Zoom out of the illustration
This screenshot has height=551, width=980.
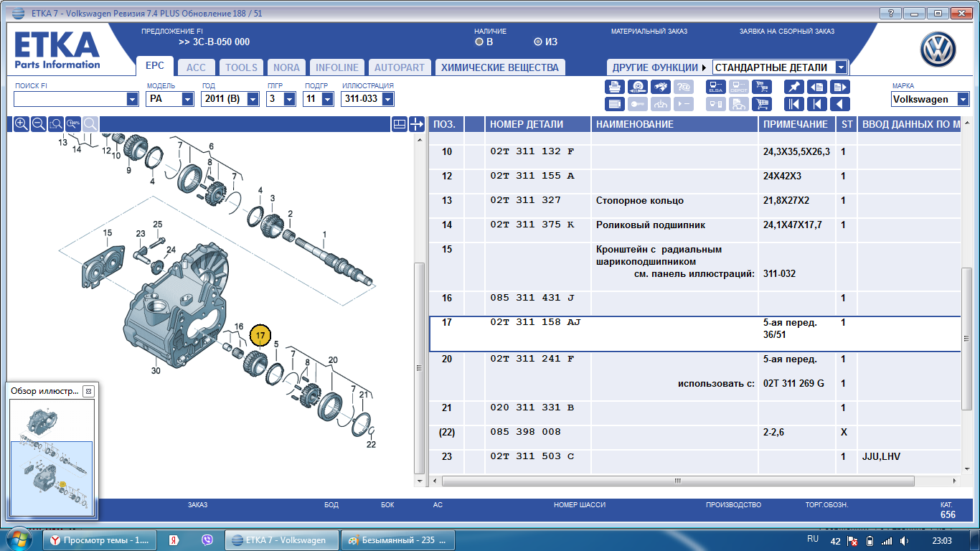pos(39,124)
